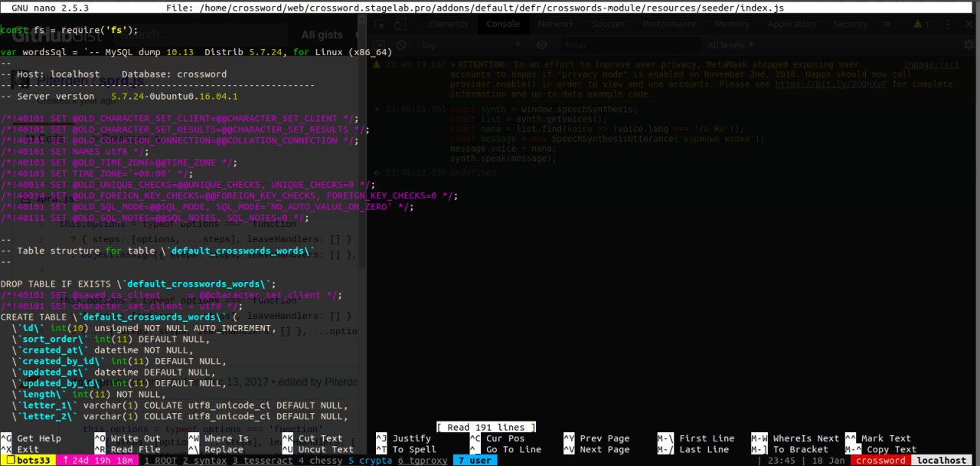Click nano 'Replace' shortcut

[x=216, y=450]
